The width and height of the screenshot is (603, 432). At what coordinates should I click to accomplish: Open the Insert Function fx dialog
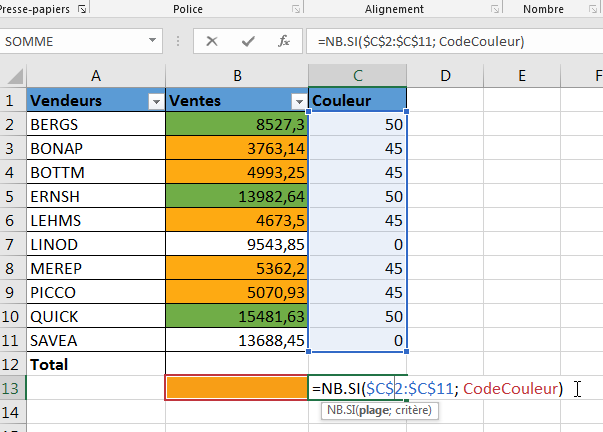[284, 42]
